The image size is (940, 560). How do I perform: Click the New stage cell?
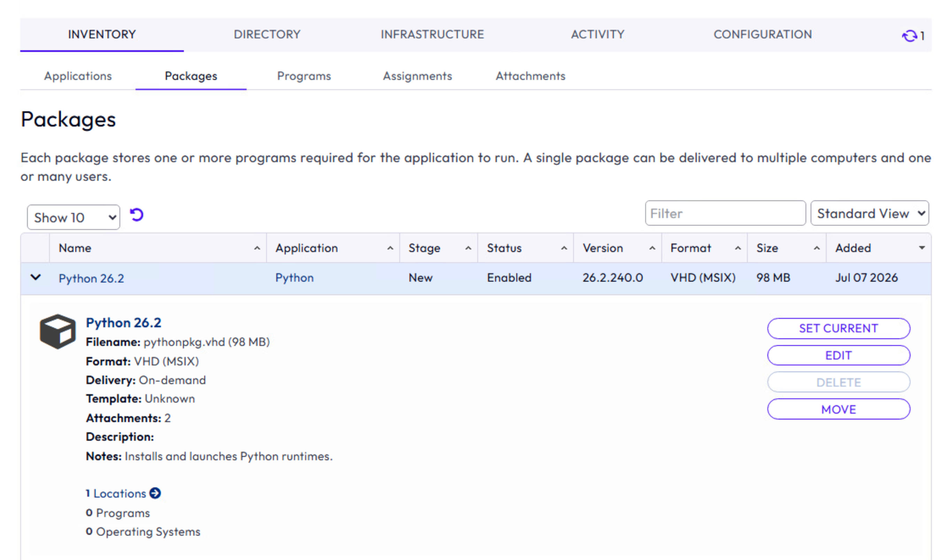(421, 278)
